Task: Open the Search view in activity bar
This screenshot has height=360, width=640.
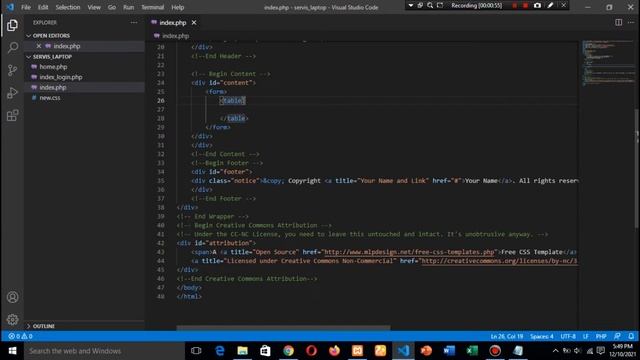Action: point(12,47)
